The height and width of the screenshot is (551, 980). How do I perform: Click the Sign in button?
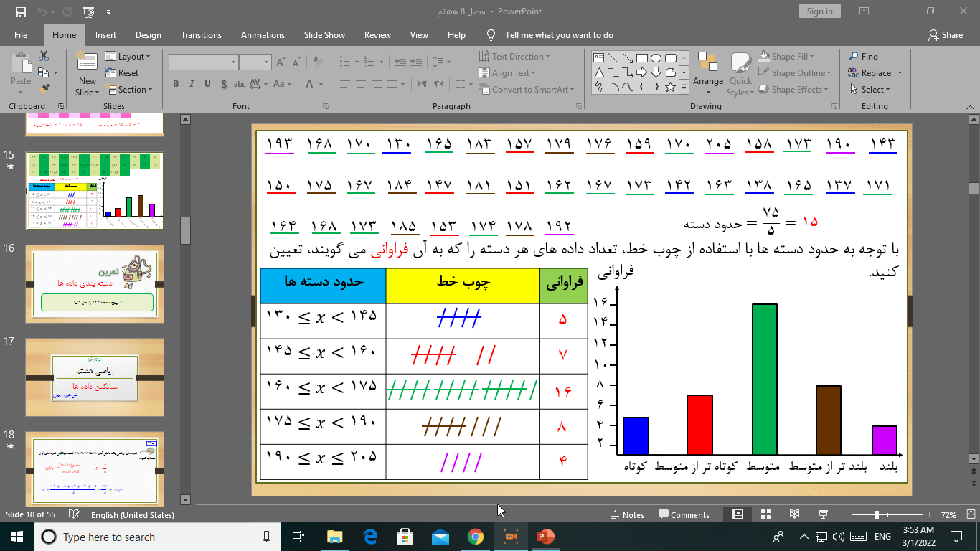pos(819,11)
